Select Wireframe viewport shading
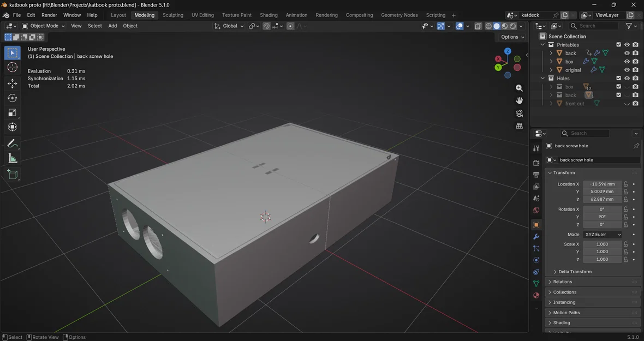This screenshot has width=644, height=341. [x=488, y=26]
